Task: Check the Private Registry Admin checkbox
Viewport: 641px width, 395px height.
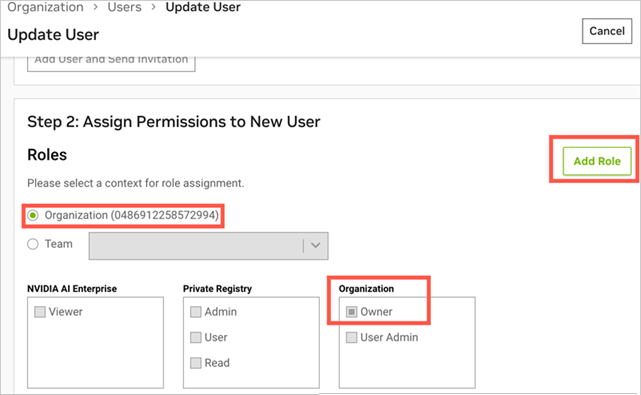Action: (x=196, y=312)
